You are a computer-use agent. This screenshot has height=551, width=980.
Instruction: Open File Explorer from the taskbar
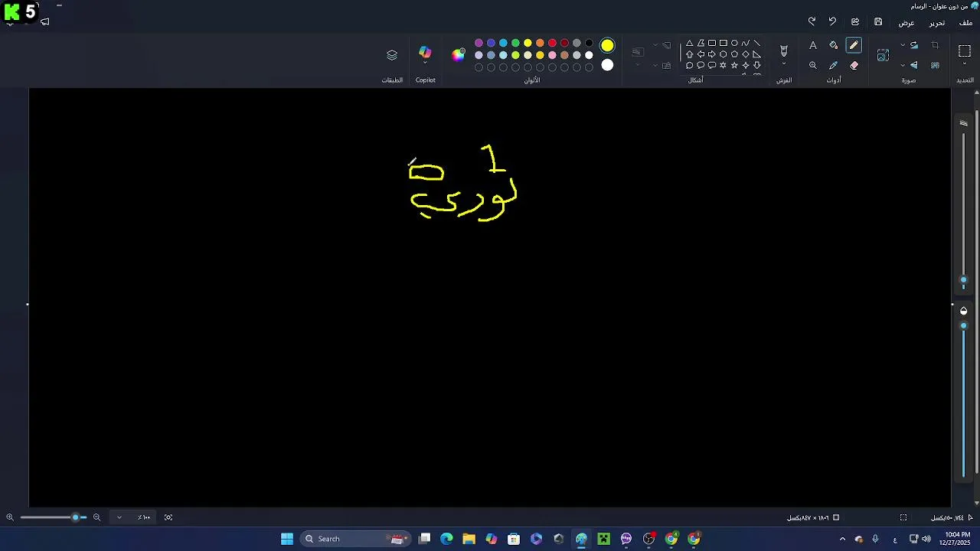click(469, 539)
